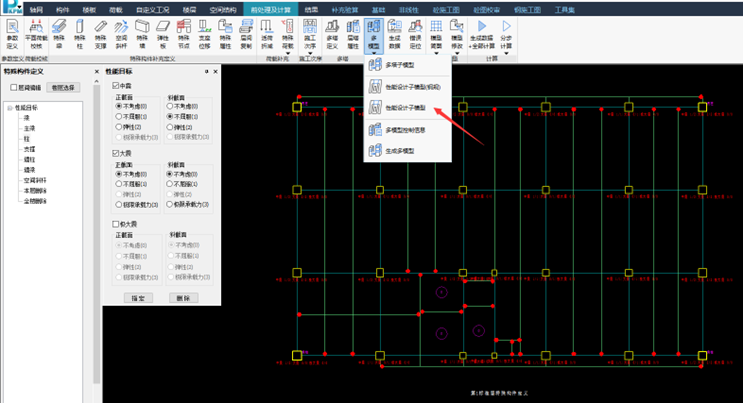This screenshot has height=403, width=743.
Task: Choose 多模型控制信息 menu entry
Action: (407, 130)
